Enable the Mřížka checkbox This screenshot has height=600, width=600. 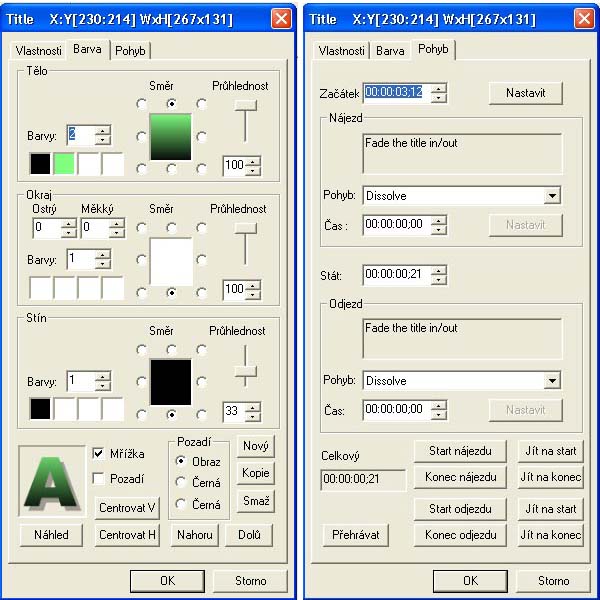coord(98,453)
